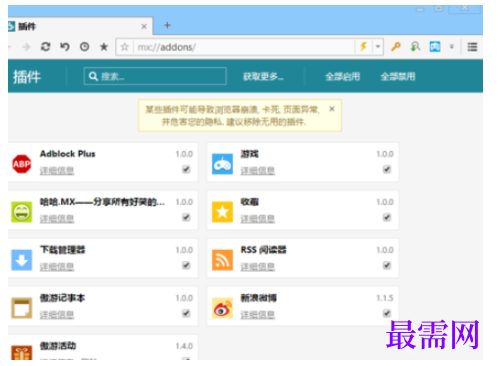Open 详细信息 link for 下载管理器

pyautogui.click(x=57, y=267)
